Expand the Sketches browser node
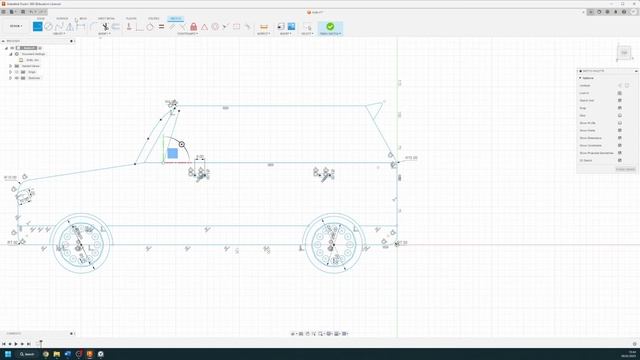Image resolution: width=640 pixels, height=360 pixels. point(11,78)
